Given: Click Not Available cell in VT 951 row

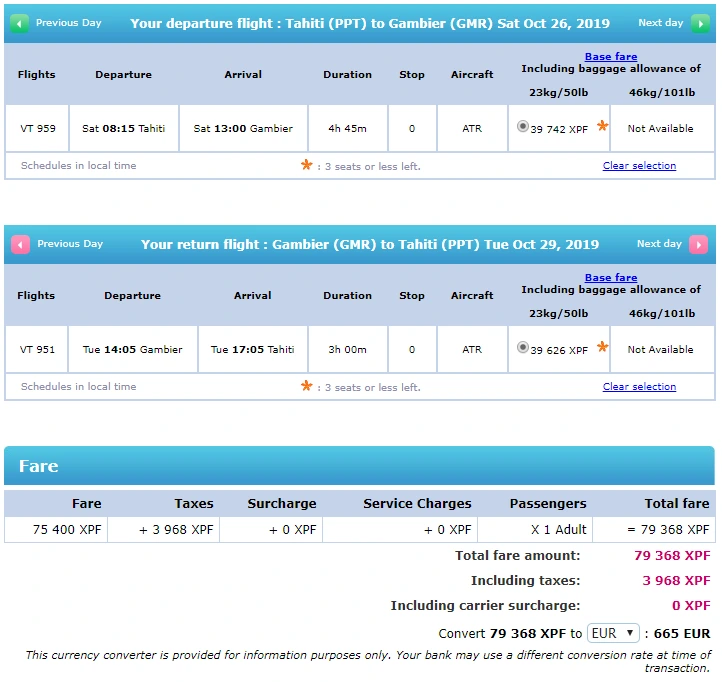Looking at the screenshot, I should (x=661, y=350).
